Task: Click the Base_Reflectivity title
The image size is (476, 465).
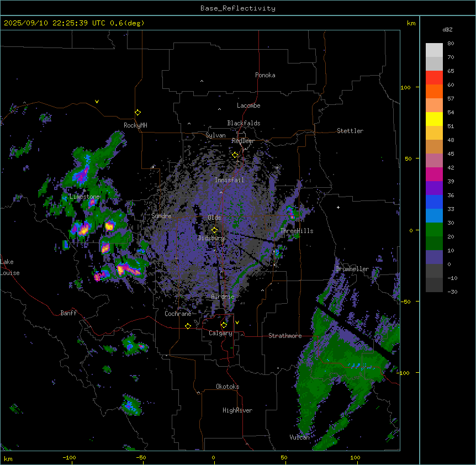Action: 238,8
